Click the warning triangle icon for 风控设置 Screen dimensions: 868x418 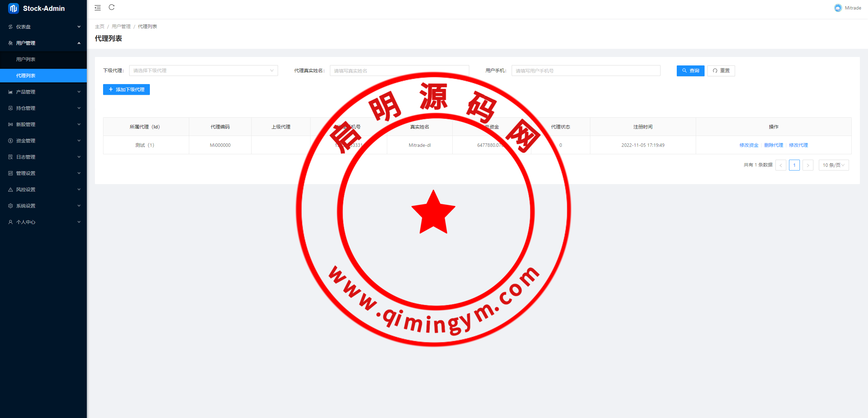point(11,190)
